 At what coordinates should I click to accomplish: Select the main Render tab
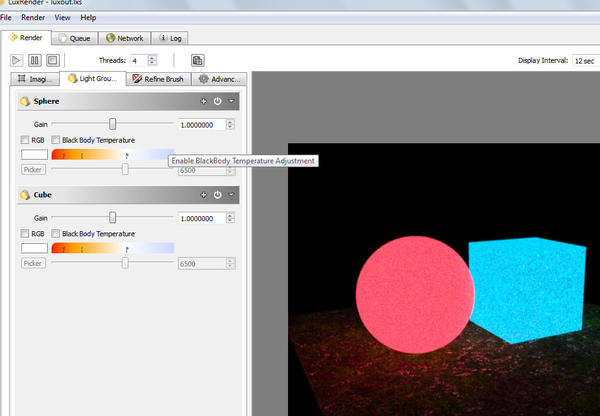pos(26,38)
